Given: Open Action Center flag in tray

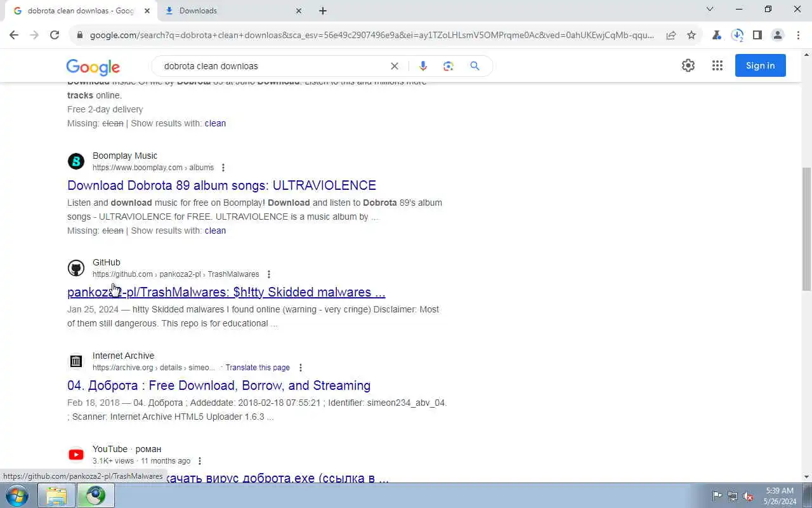Looking at the screenshot, I should pos(717,496).
